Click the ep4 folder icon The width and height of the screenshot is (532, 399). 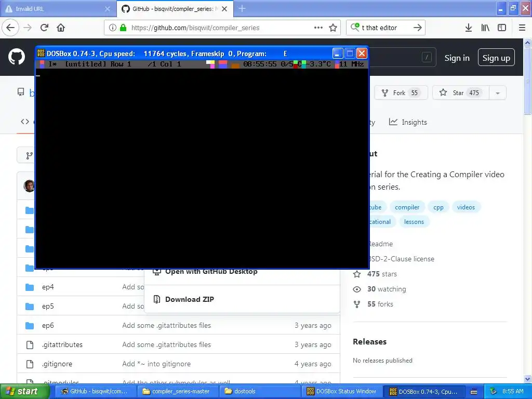click(x=30, y=287)
